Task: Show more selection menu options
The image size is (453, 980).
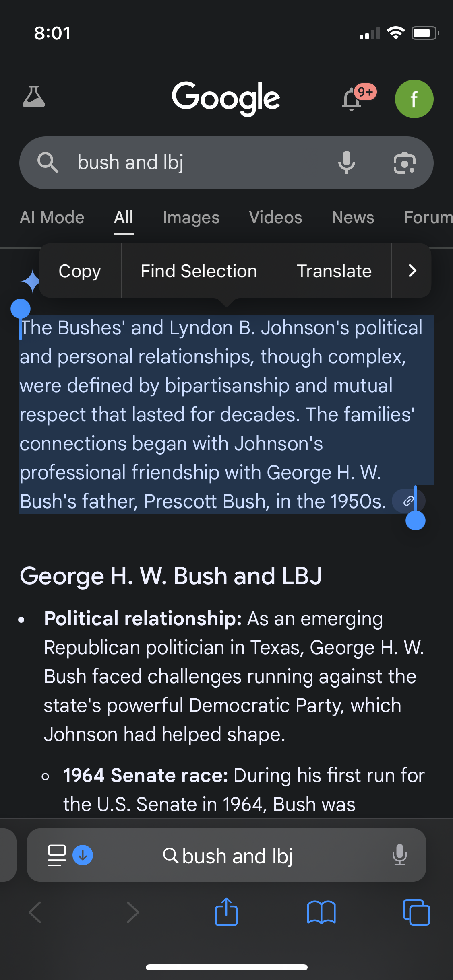Action: coord(412,271)
